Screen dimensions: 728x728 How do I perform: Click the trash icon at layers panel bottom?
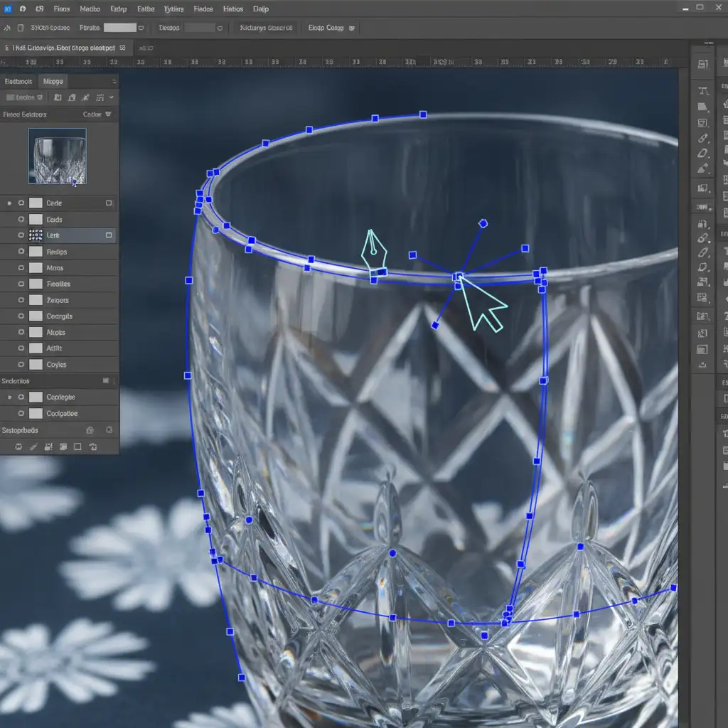pyautogui.click(x=94, y=447)
